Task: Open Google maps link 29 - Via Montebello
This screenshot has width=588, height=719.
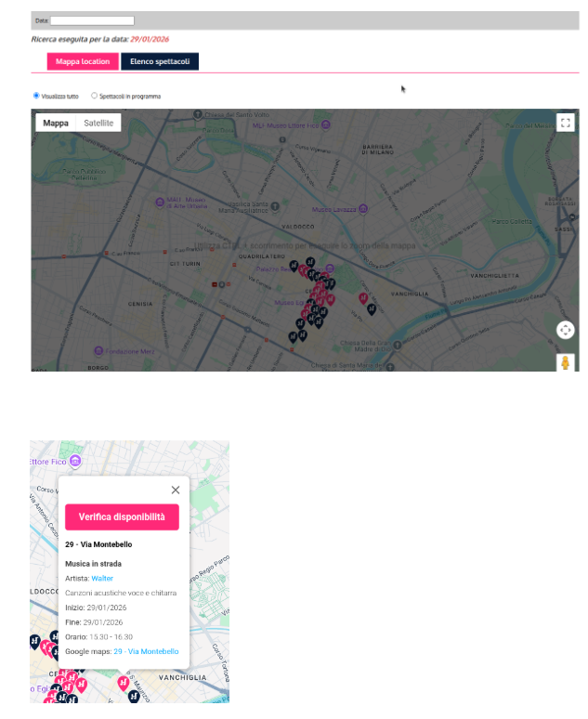Action: click(x=146, y=651)
